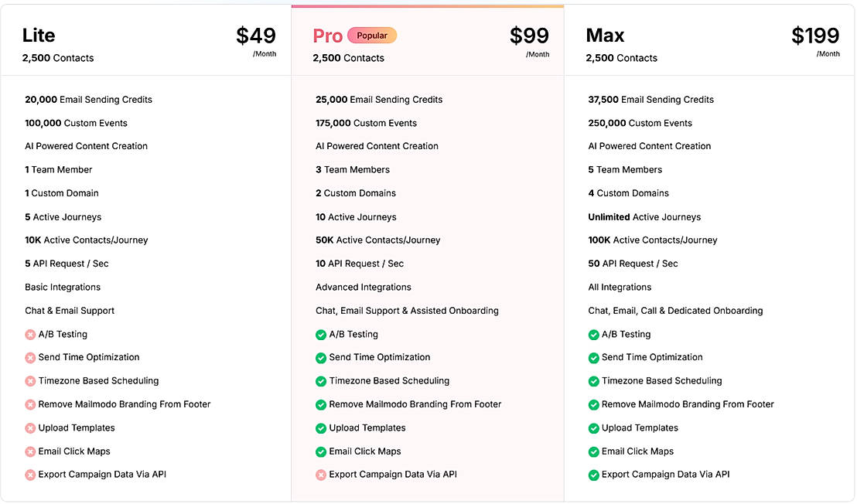Click the Popular badge on Pro plan
Image resolution: width=857 pixels, height=504 pixels.
click(x=372, y=36)
